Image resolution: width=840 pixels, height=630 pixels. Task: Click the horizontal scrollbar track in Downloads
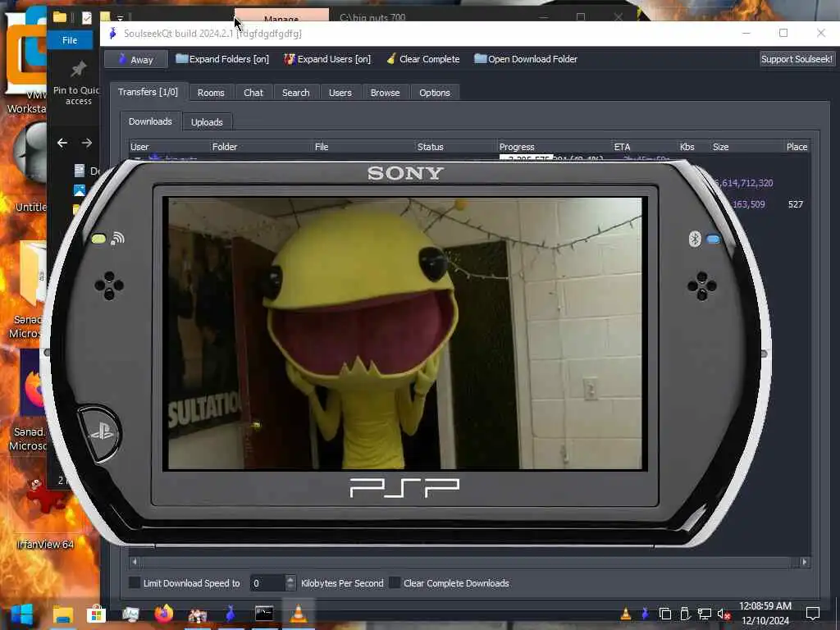pos(469,562)
